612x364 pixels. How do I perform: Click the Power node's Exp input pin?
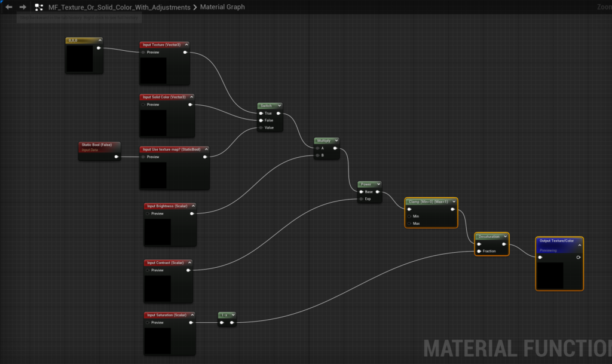361,198
